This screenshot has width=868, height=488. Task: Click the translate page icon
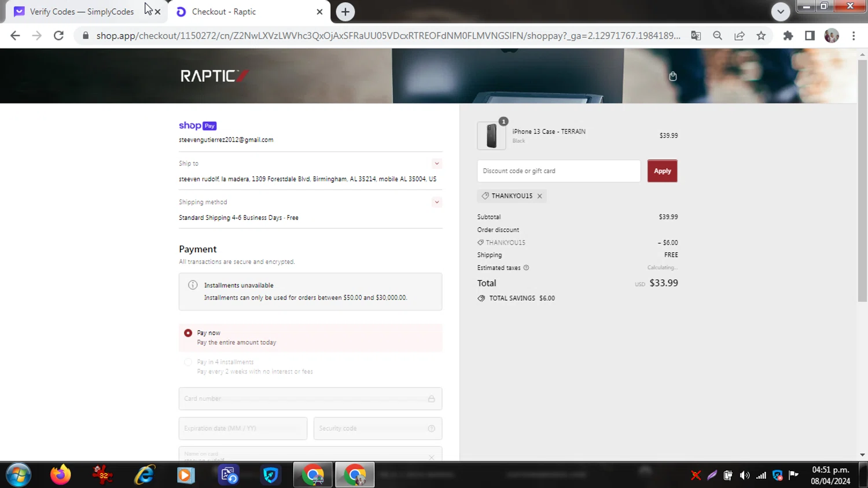tap(696, 36)
